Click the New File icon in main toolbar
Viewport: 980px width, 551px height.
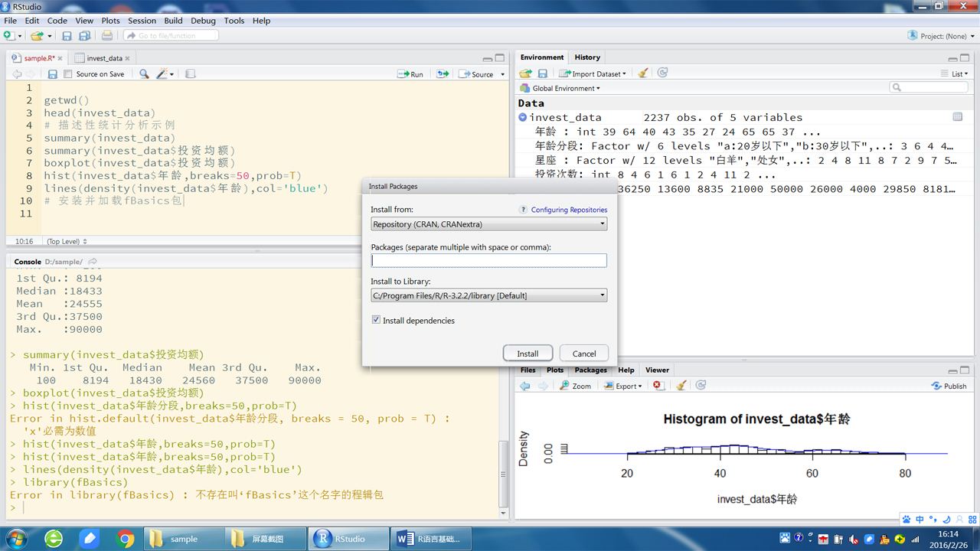point(8,36)
